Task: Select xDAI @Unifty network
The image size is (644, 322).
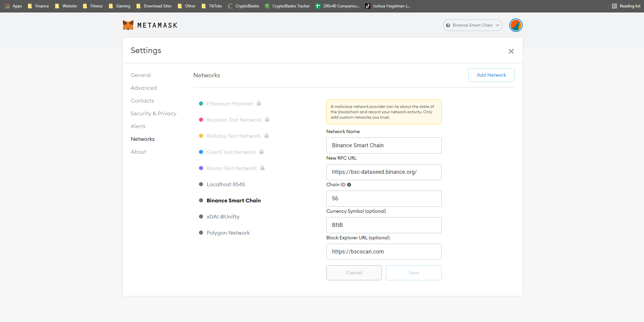Action: click(x=223, y=216)
